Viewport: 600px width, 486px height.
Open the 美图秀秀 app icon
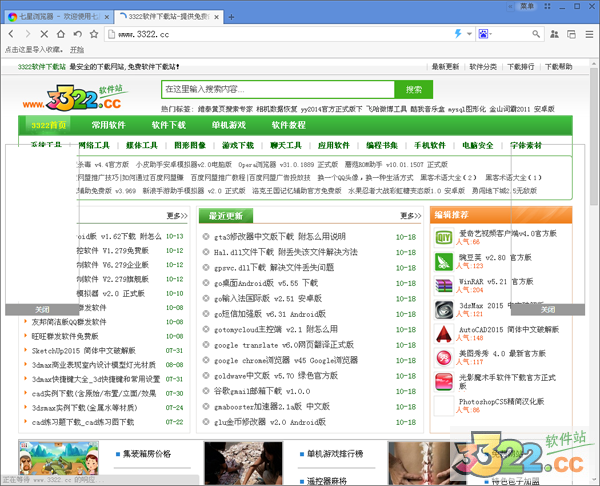443,357
